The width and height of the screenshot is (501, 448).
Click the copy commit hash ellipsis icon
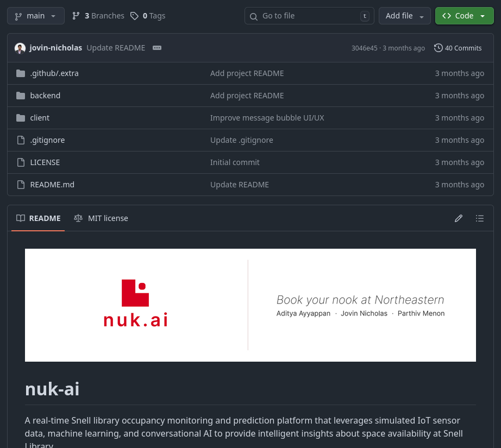157,48
